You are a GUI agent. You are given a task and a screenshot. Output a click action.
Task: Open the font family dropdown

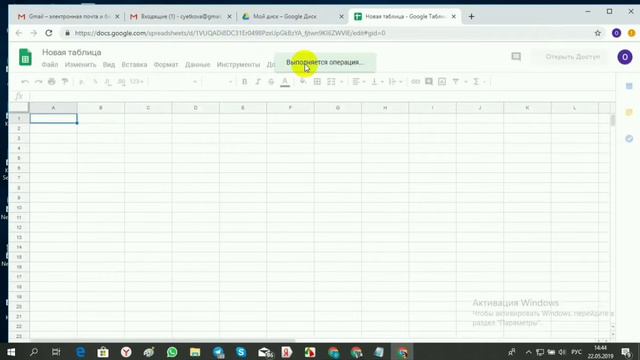click(174, 82)
